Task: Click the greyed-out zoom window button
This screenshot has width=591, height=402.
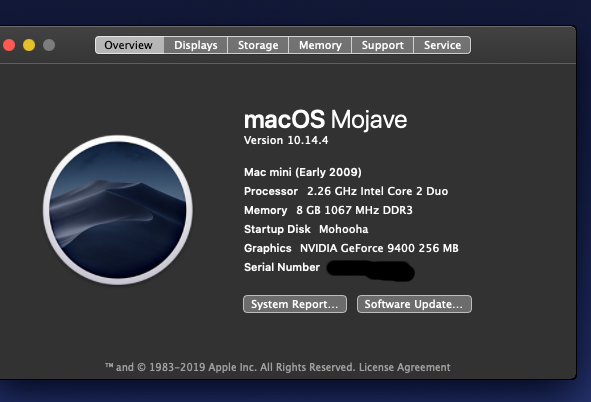Action: pos(49,45)
